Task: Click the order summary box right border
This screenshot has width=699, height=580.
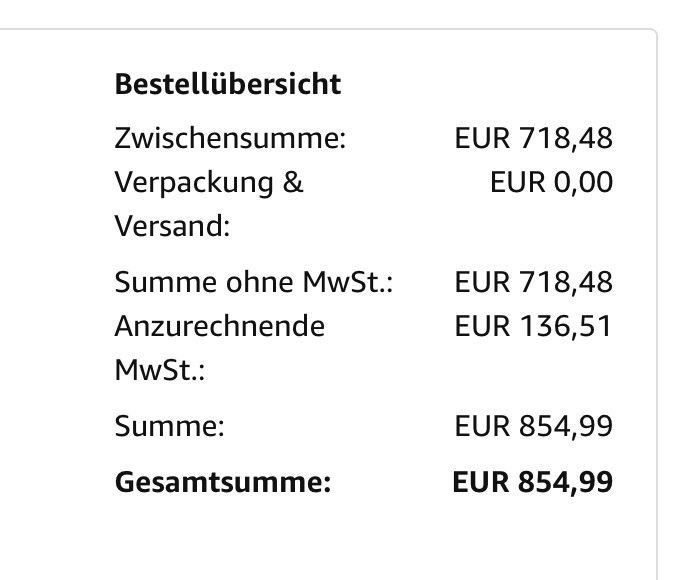Action: click(657, 303)
